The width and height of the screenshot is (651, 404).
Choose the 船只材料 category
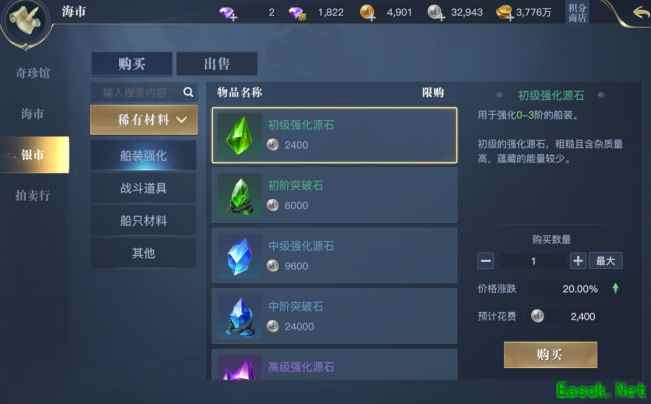pos(144,220)
